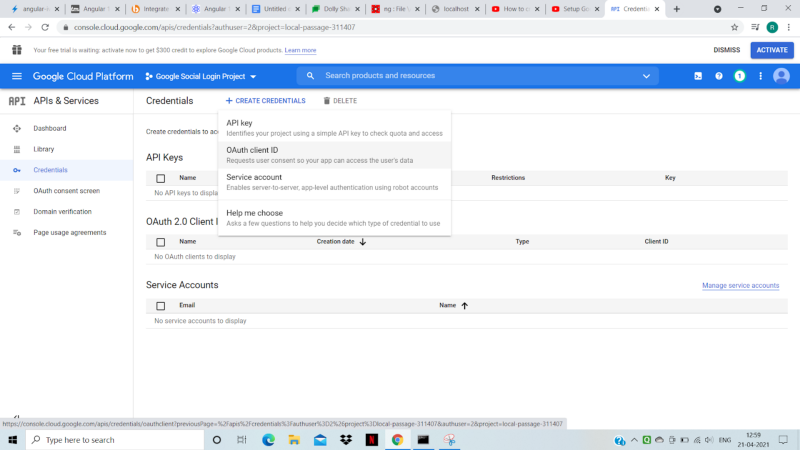
Task: Switch to the Dolly Sh browser tab
Action: pyautogui.click(x=336, y=9)
